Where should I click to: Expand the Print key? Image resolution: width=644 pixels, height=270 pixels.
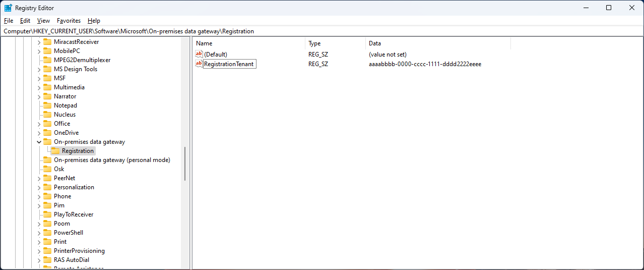[39, 242]
